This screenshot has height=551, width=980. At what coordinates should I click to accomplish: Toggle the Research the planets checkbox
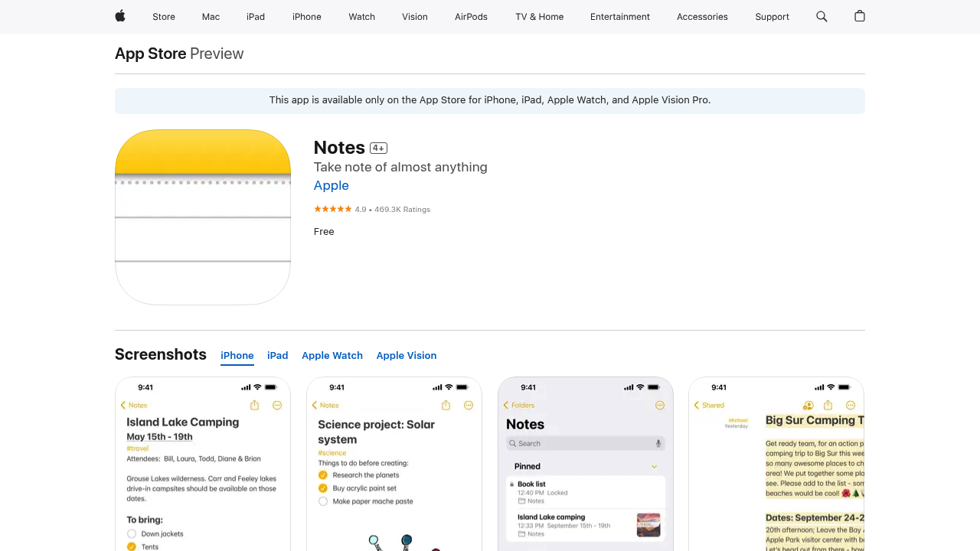coord(323,475)
